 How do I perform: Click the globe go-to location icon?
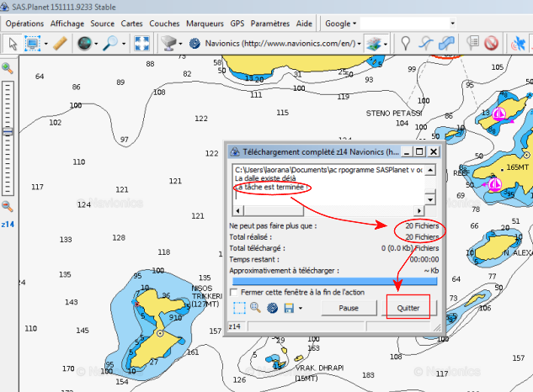[85, 44]
